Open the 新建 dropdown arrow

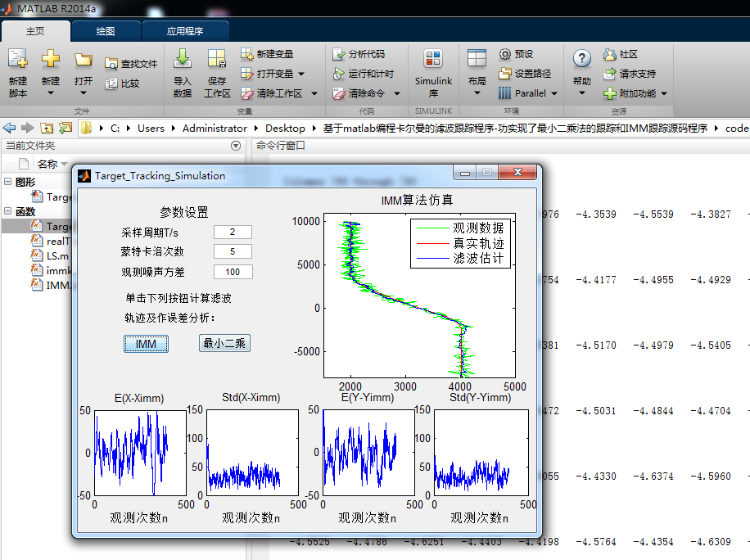(x=50, y=93)
